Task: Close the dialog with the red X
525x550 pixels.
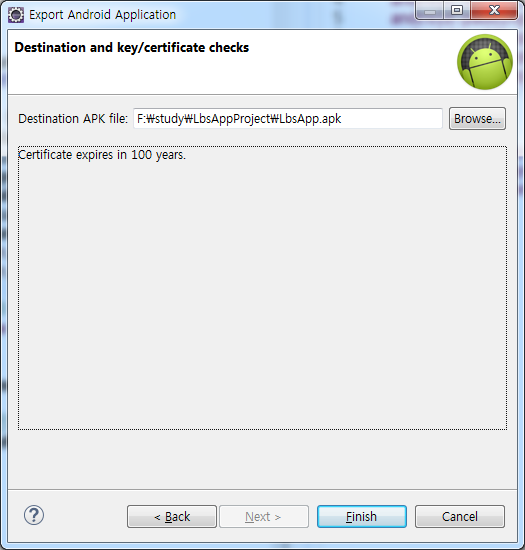Action: coord(494,11)
